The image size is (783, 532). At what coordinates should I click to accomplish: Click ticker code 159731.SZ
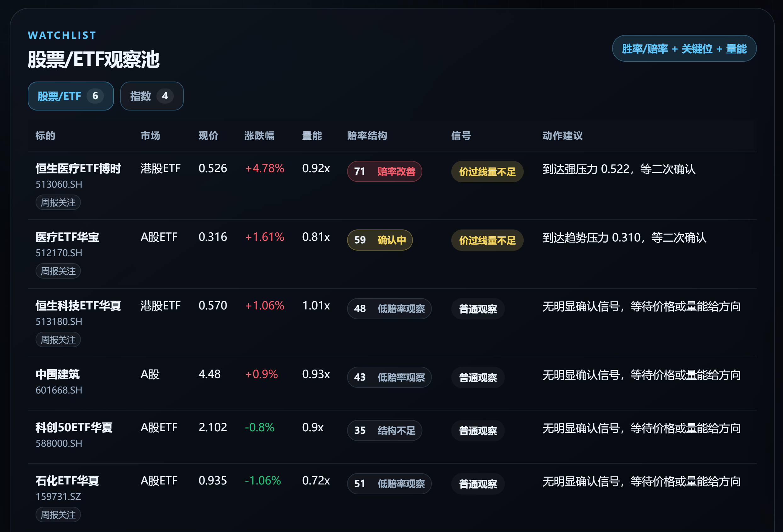[58, 497]
